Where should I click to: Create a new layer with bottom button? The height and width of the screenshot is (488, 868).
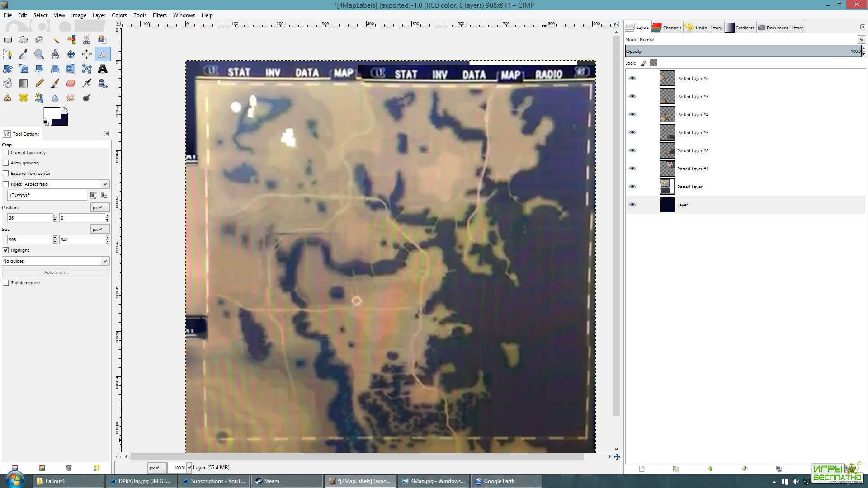(x=642, y=469)
